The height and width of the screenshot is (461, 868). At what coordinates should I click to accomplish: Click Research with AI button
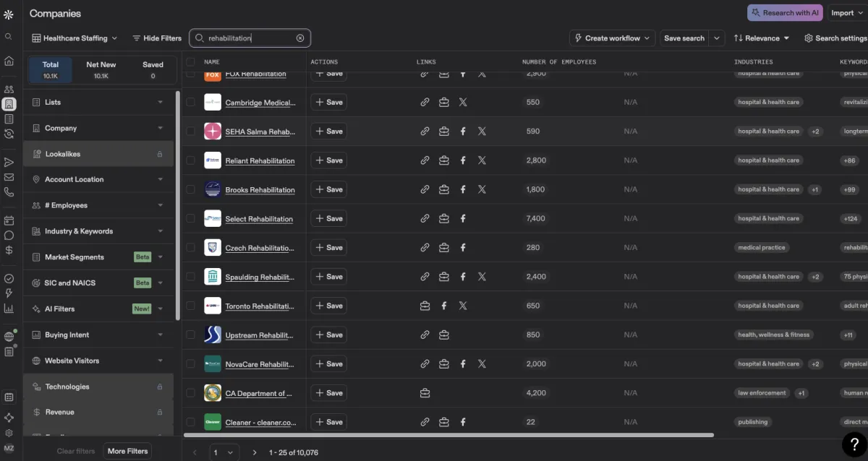(786, 13)
